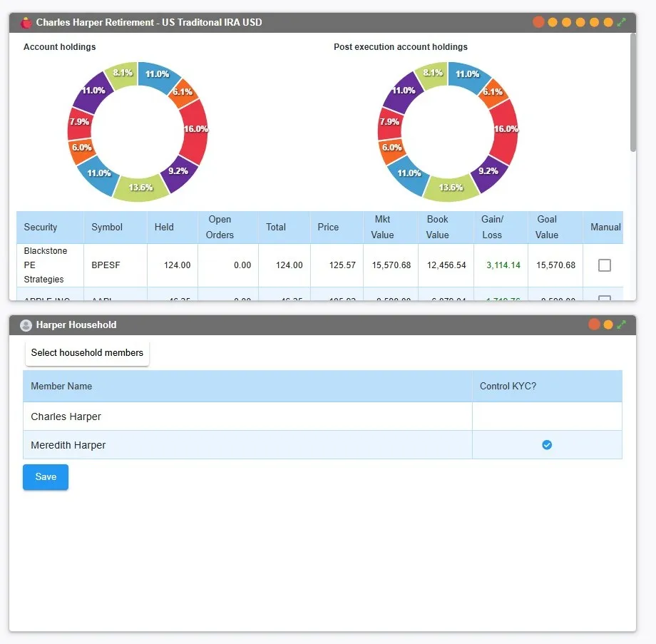
Task: Check the Manual box for Blackstone PE Strategies
Action: pyautogui.click(x=604, y=265)
